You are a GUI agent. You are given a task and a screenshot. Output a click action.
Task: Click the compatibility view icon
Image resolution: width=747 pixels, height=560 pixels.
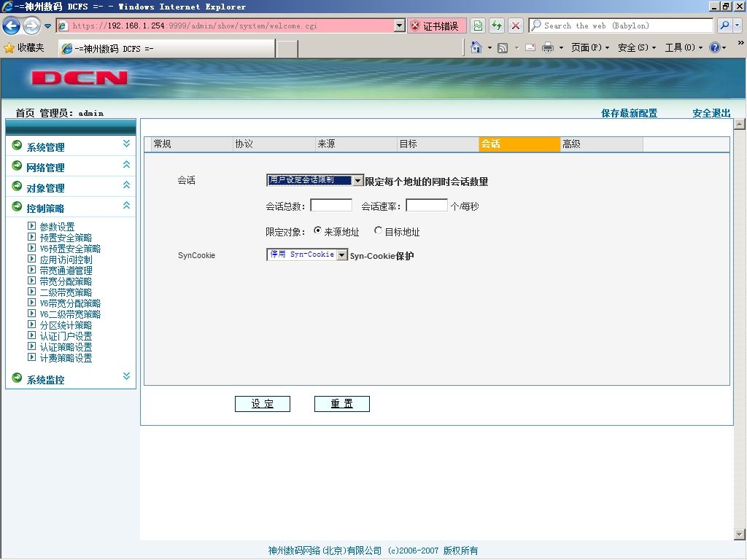click(478, 26)
